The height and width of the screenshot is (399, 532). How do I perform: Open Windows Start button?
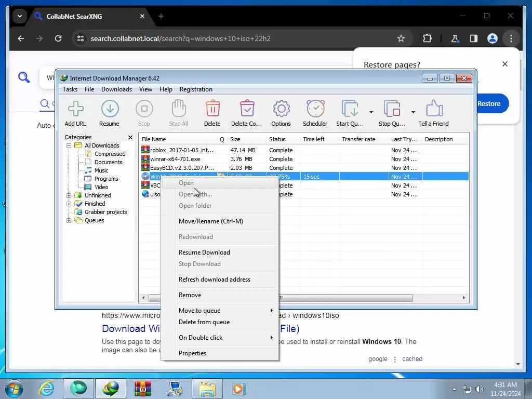[14, 389]
